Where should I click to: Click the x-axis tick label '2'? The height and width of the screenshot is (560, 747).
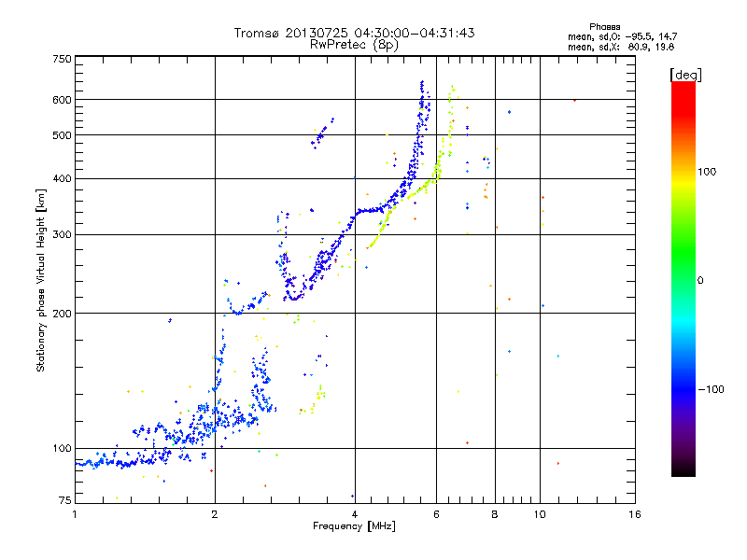coord(215,514)
